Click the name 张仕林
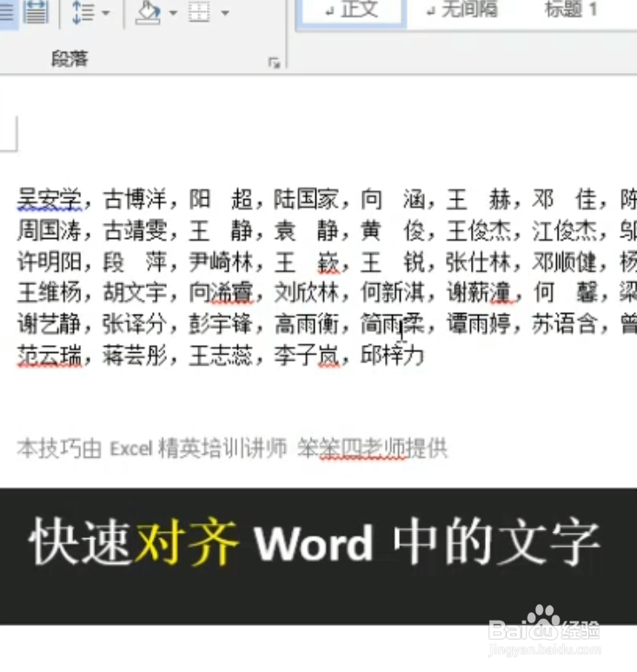This screenshot has height=672, width=637. coord(479,262)
